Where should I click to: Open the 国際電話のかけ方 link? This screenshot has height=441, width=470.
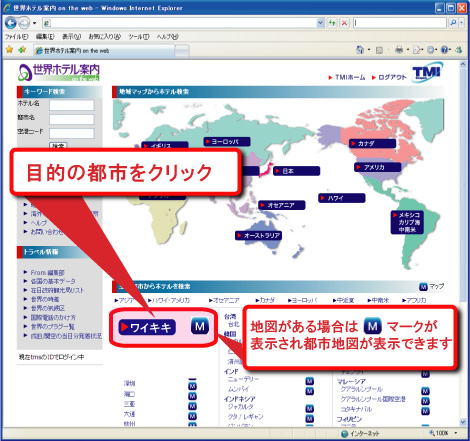(53, 317)
